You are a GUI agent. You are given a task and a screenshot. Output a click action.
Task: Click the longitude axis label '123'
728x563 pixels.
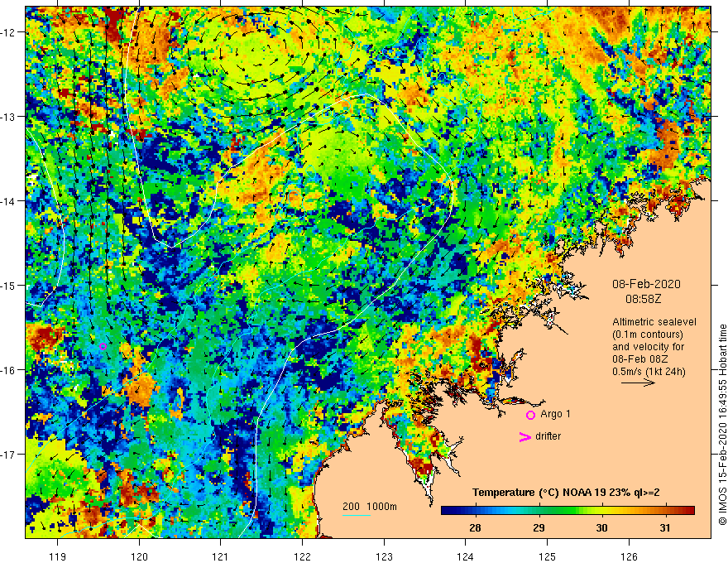384,556
